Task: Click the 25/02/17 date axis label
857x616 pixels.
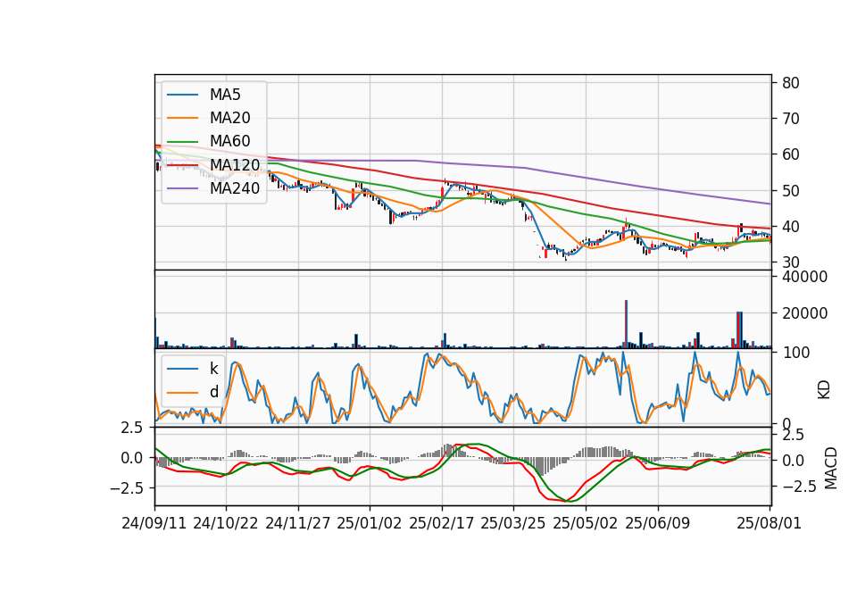Action: tap(442, 523)
